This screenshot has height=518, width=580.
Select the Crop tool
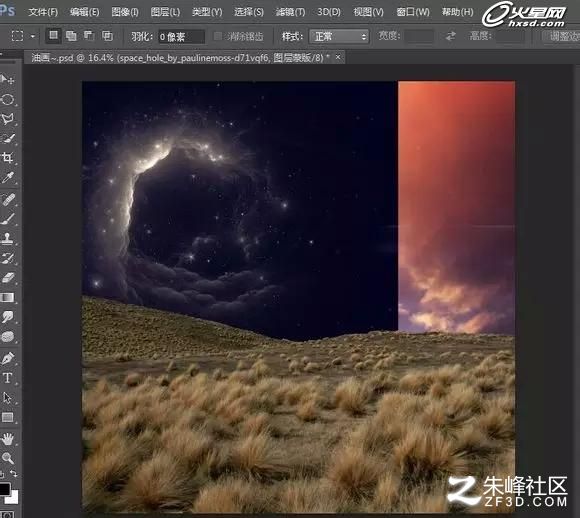point(7,158)
